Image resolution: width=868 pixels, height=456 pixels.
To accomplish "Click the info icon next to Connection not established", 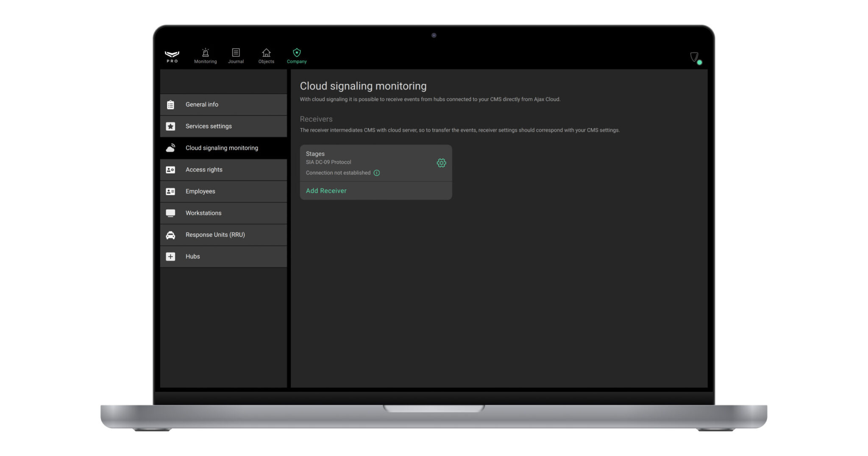I will tap(376, 173).
